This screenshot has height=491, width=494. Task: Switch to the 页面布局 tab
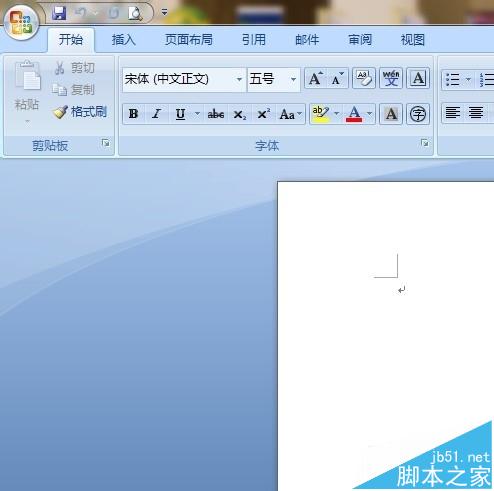tap(189, 40)
